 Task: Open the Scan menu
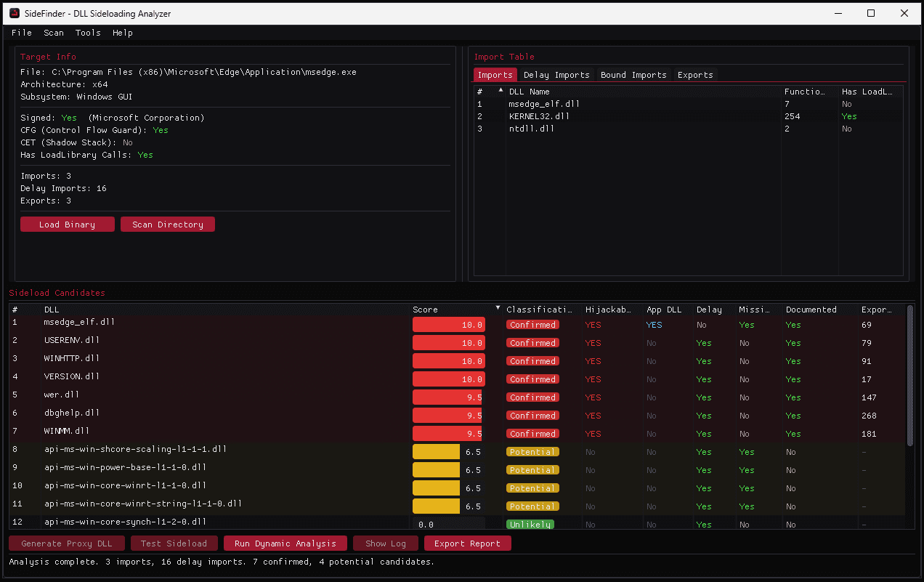pos(54,33)
